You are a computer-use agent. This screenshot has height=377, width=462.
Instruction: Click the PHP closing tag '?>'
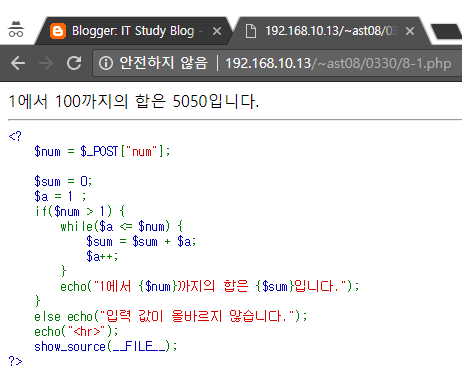(15, 361)
